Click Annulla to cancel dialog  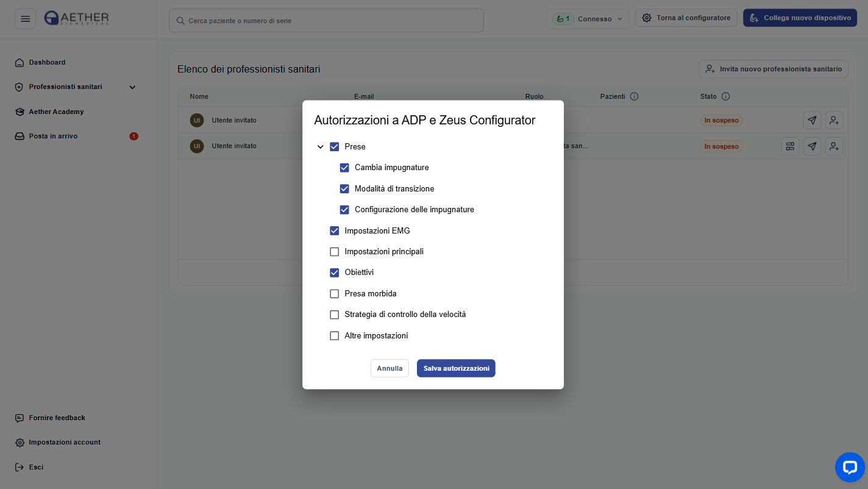pyautogui.click(x=390, y=368)
